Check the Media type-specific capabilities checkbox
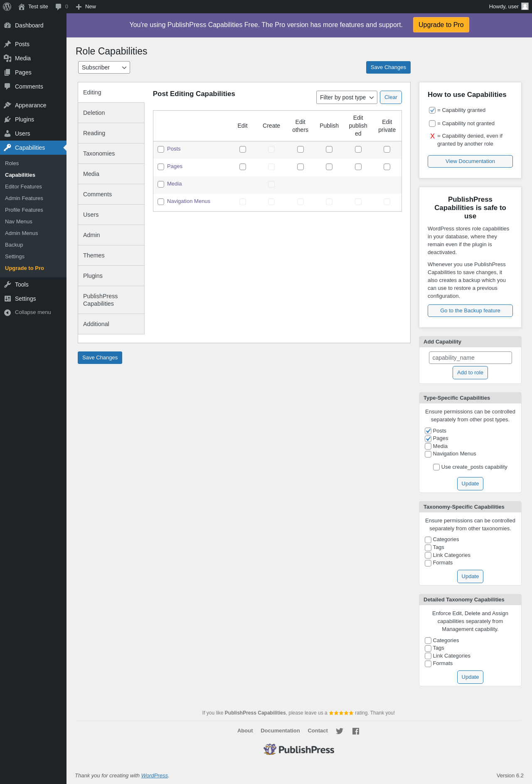This screenshot has height=784, width=532. click(x=428, y=446)
